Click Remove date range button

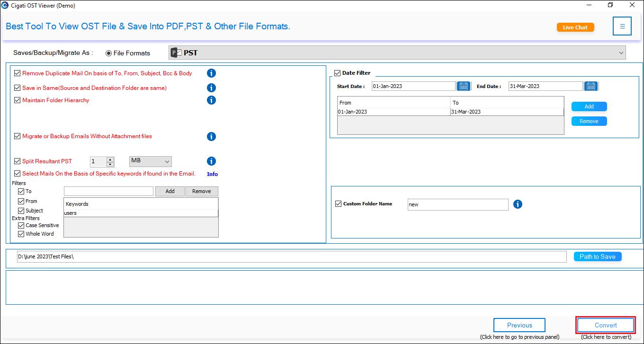pyautogui.click(x=589, y=121)
